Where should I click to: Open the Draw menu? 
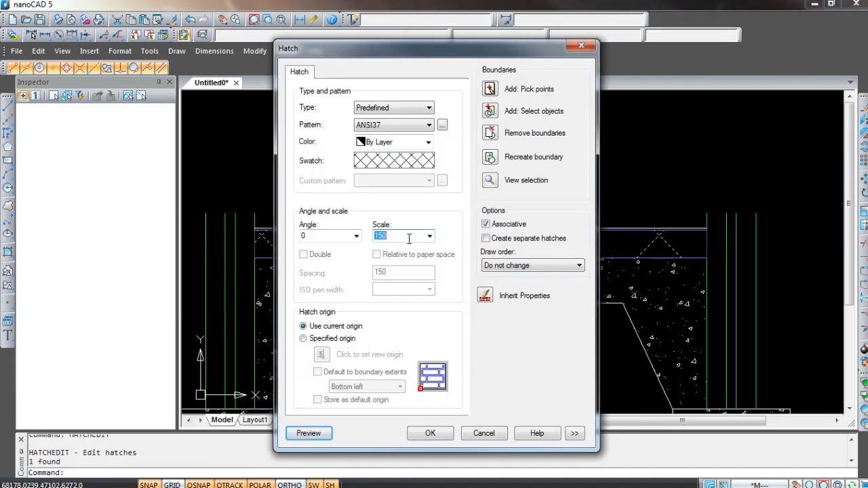tap(177, 51)
